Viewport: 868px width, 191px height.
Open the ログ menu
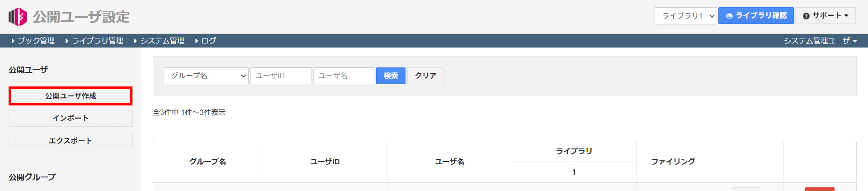point(206,41)
